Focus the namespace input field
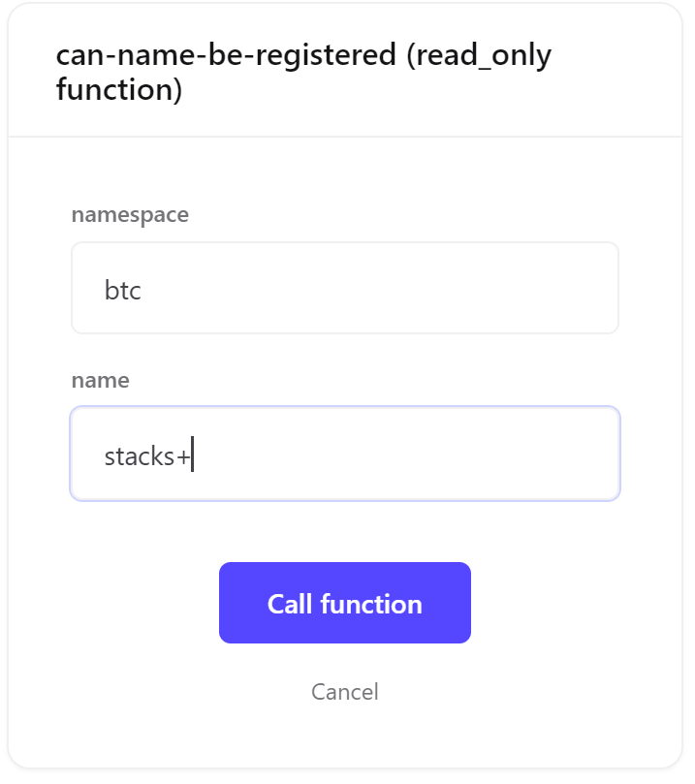 [x=345, y=288]
